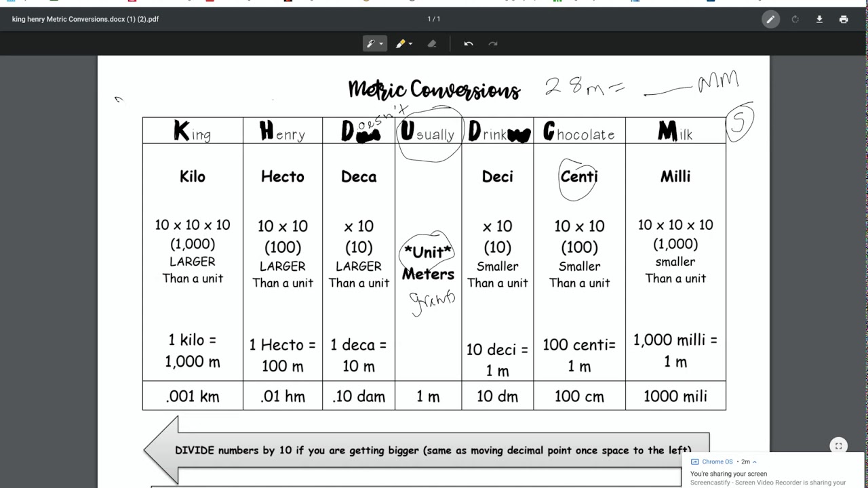The height and width of the screenshot is (488, 868).
Task: Click the 'Deci' cell
Action: 497,176
